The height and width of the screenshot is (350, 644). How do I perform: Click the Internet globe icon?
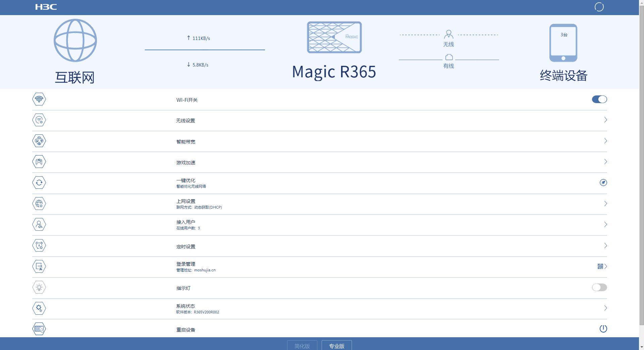point(75,40)
